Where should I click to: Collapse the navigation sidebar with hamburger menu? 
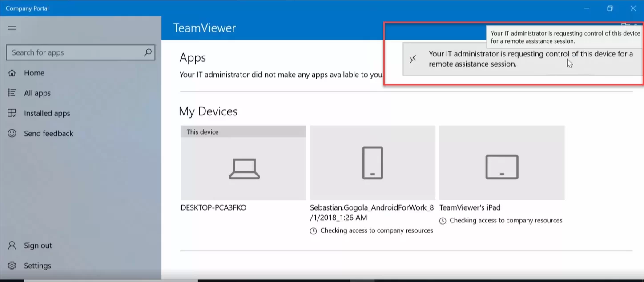click(x=12, y=28)
